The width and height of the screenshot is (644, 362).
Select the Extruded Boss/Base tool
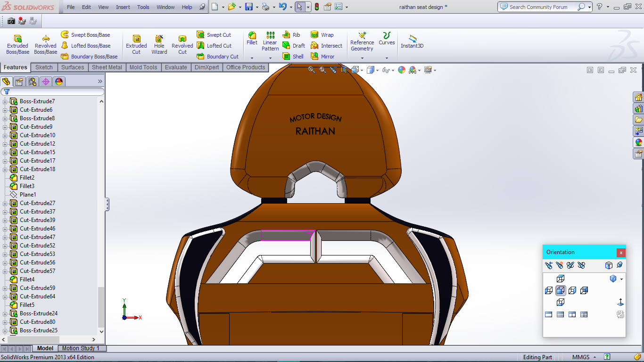[17, 44]
